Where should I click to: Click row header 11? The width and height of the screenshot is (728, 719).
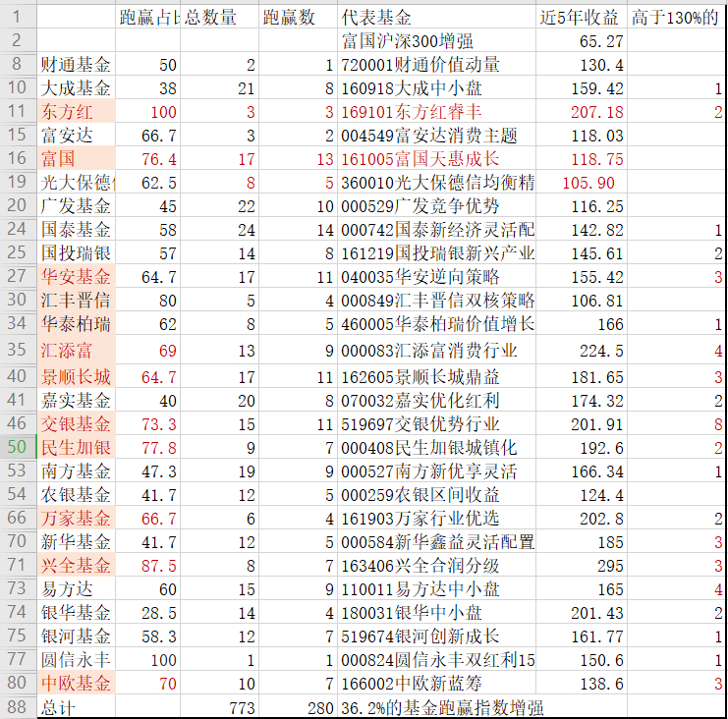(19, 112)
